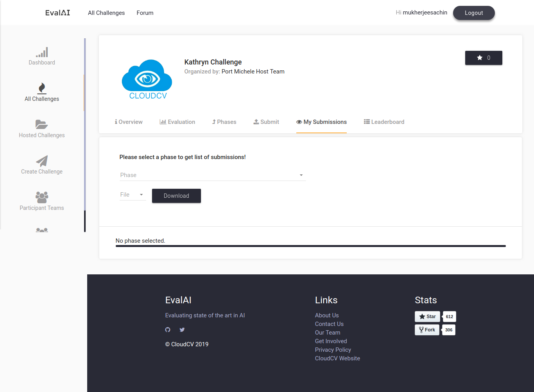Open Hosted Challenges folder icon
Screen dimensions: 534x392
tap(42, 124)
